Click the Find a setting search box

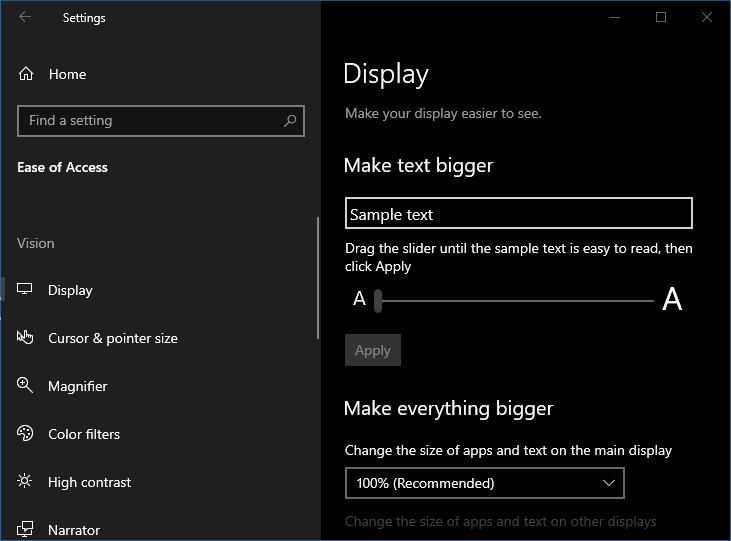[x=150, y=121]
